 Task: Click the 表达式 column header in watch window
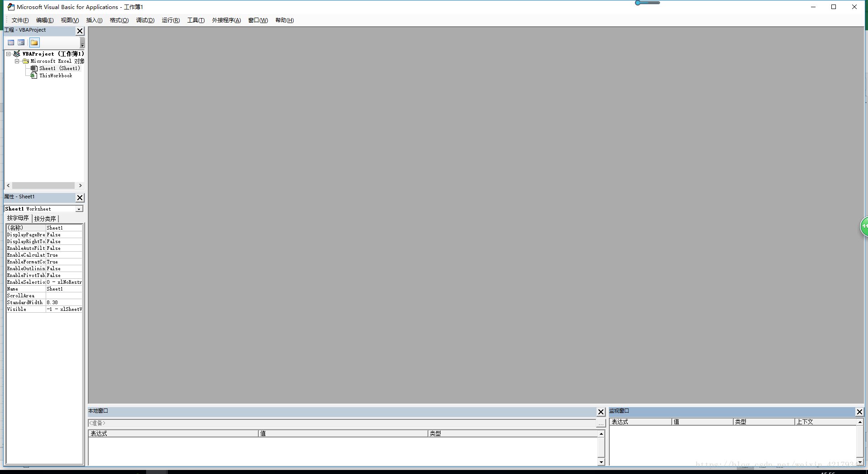pyautogui.click(x=640, y=422)
